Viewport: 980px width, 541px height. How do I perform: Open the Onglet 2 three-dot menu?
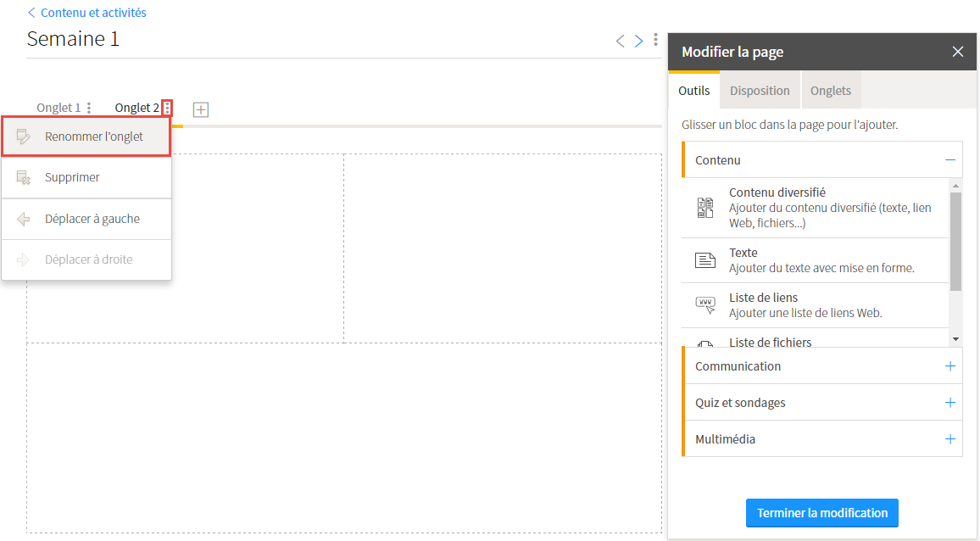pos(167,108)
